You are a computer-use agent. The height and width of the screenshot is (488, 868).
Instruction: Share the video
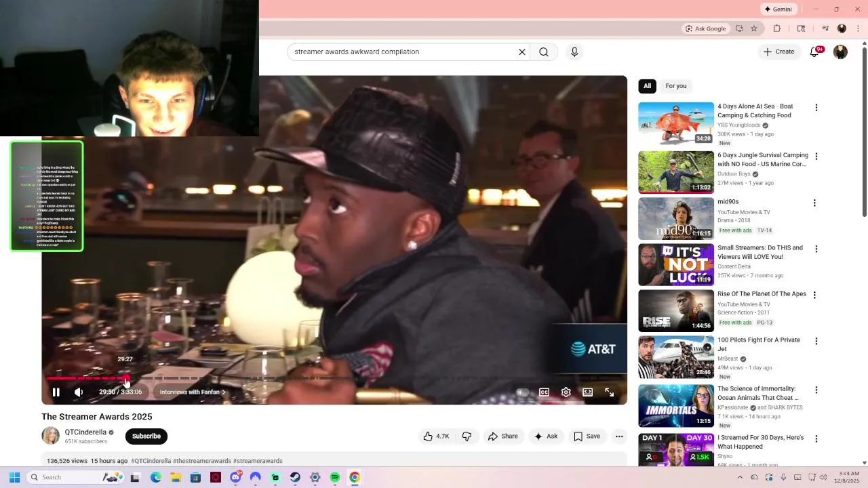[x=503, y=436]
